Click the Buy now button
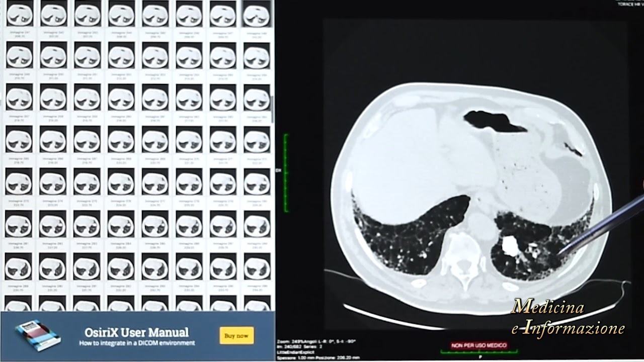The height and width of the screenshot is (362, 644). 236,335
